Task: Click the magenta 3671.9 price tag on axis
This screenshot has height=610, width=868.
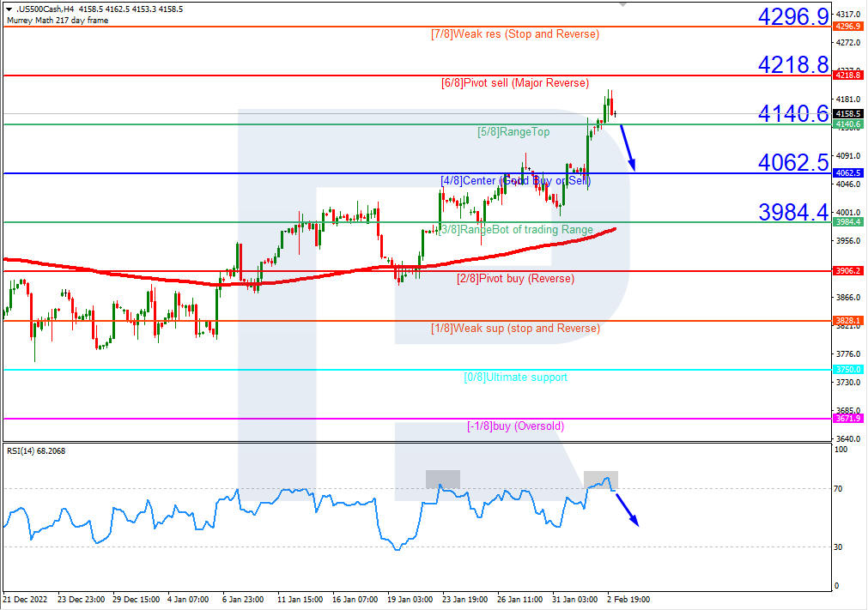Action: (847, 419)
